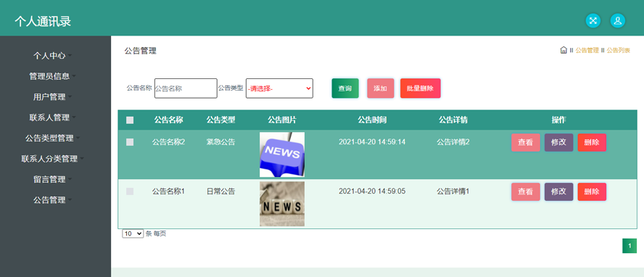The width and height of the screenshot is (644, 277).
Task: Open the user profile icon
Action: (x=618, y=20)
